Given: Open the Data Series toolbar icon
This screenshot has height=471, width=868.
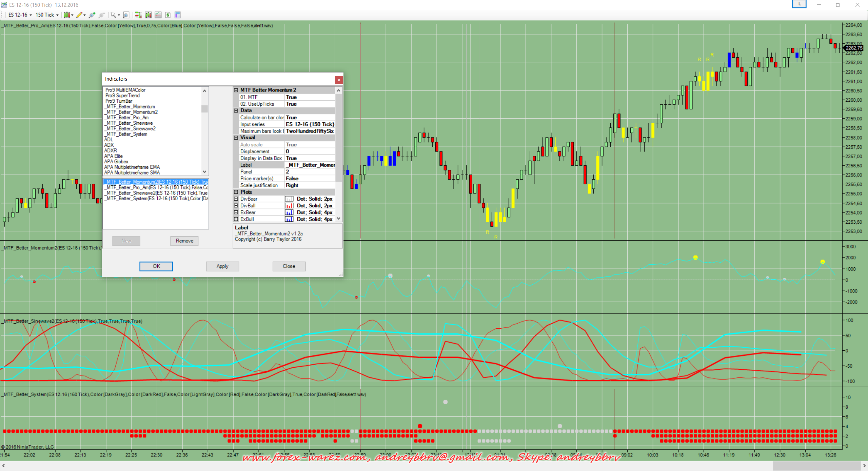Looking at the screenshot, I should pyautogui.click(x=148, y=15).
